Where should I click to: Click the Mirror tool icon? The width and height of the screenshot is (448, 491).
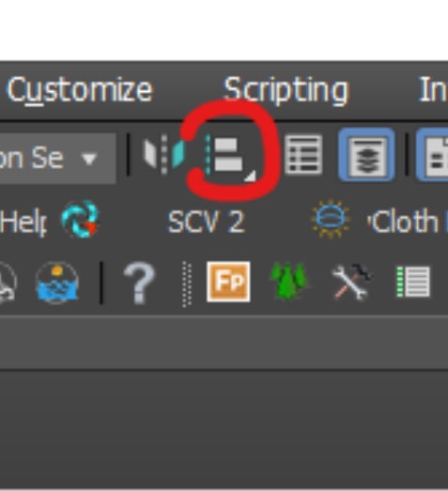164,154
